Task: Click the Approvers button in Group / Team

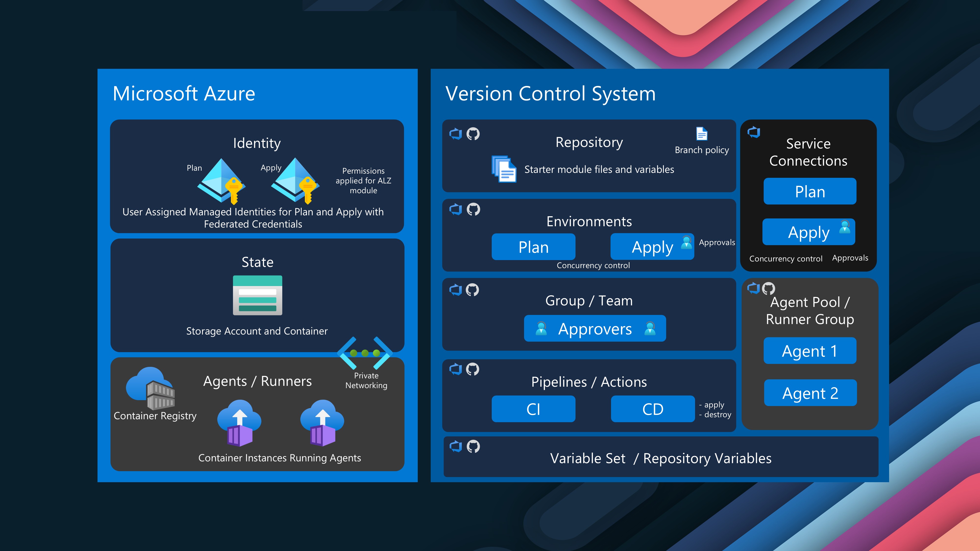Action: point(595,328)
